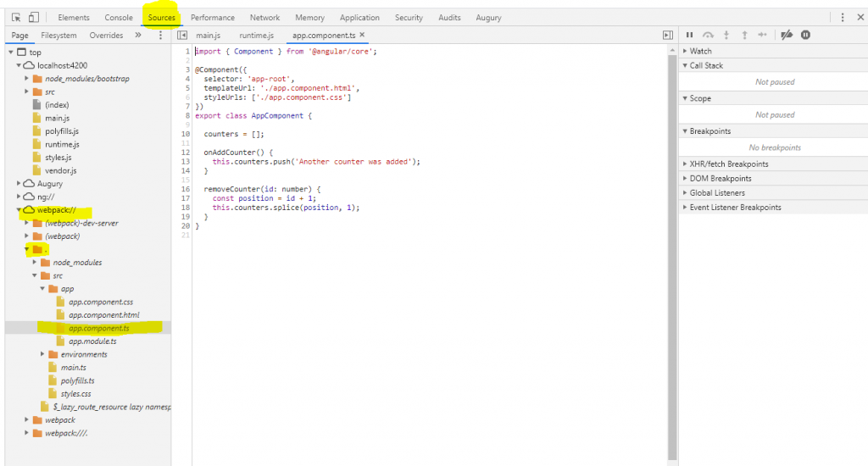Open polyfills.js file in tree
Screen dimensions: 868x466
pos(61,131)
